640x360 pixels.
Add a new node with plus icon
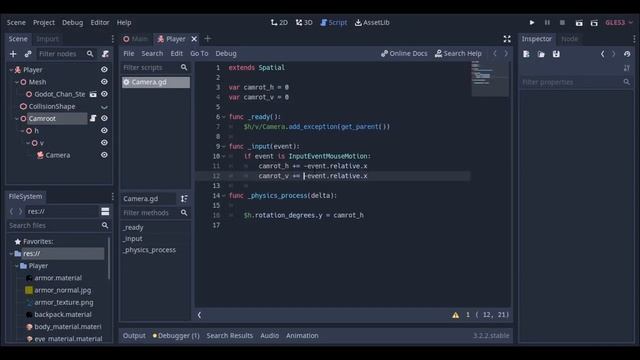pos(13,54)
